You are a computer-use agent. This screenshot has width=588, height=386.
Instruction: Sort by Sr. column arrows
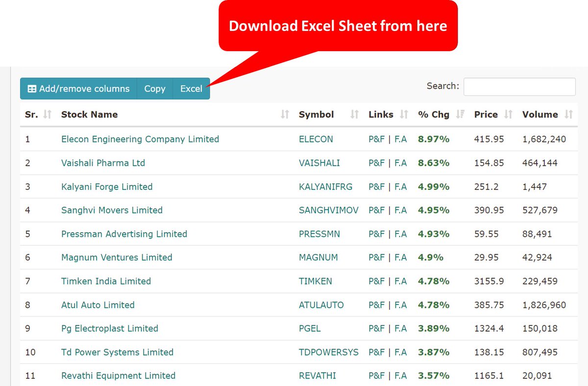point(47,114)
